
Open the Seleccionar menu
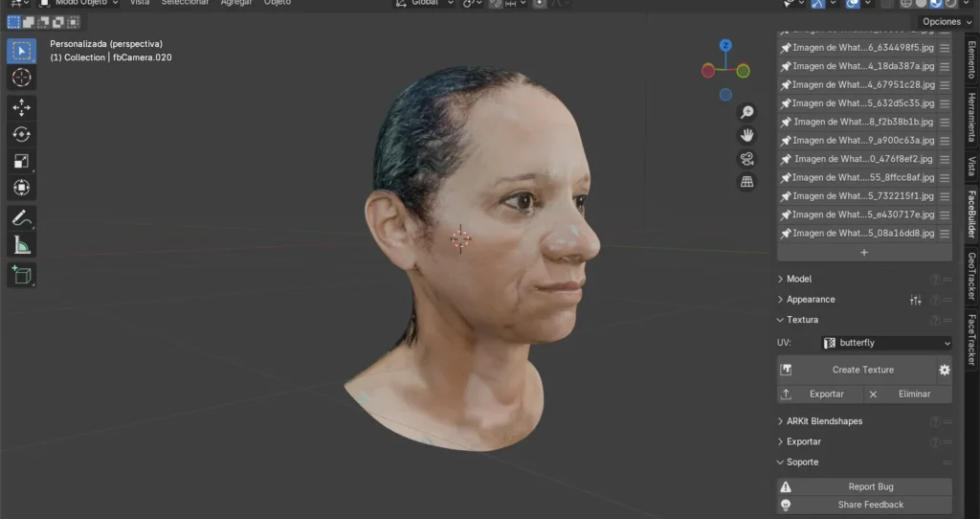pos(185,3)
